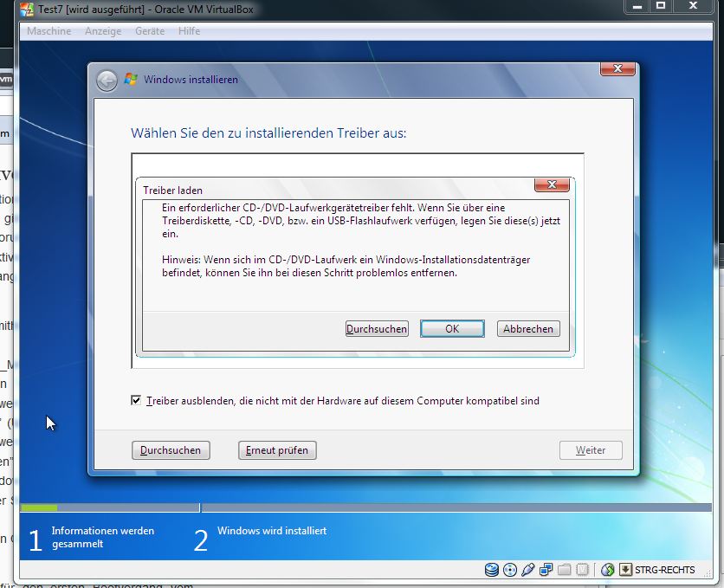Click Durchsuchen in the Treiber laden dialog
Viewport: 724px width, 588px height.
coord(377,328)
